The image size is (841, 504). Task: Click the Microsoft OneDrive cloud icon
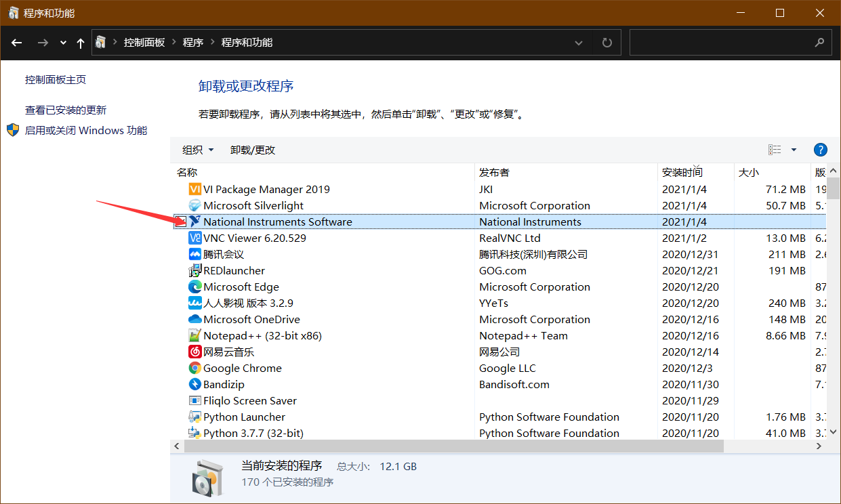point(194,319)
